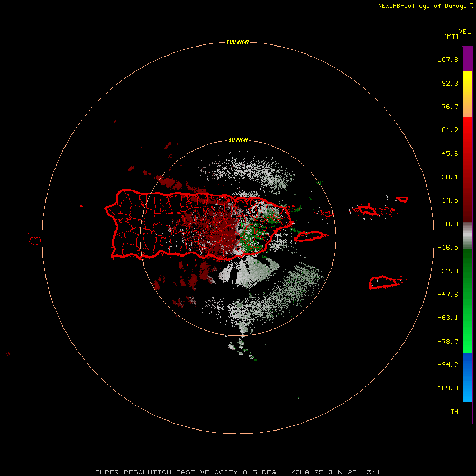Click the -78.7 legend value
The width and height of the screenshot is (476, 476).
coord(448,342)
